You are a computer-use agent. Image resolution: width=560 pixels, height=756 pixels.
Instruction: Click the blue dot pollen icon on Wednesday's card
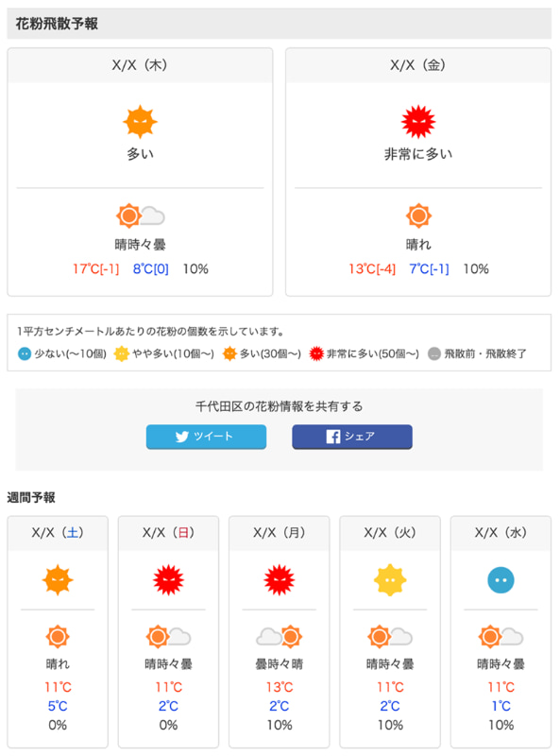point(501,580)
